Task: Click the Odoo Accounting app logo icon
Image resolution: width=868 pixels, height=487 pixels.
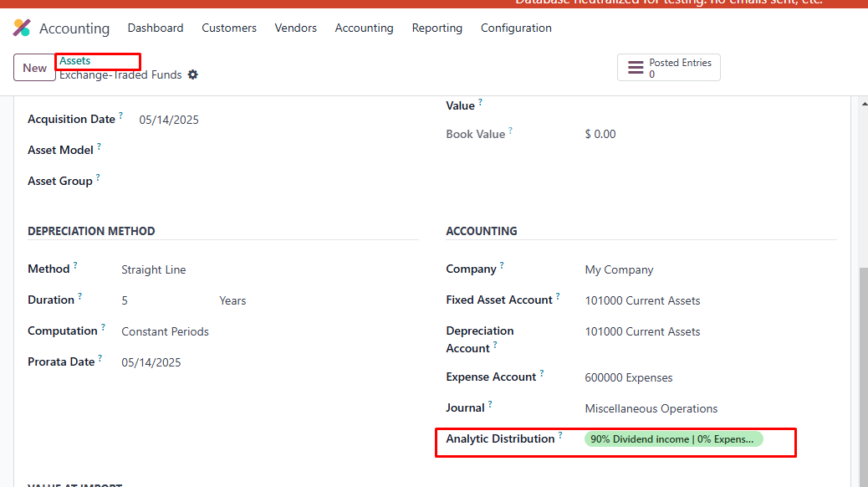Action: coord(22,28)
